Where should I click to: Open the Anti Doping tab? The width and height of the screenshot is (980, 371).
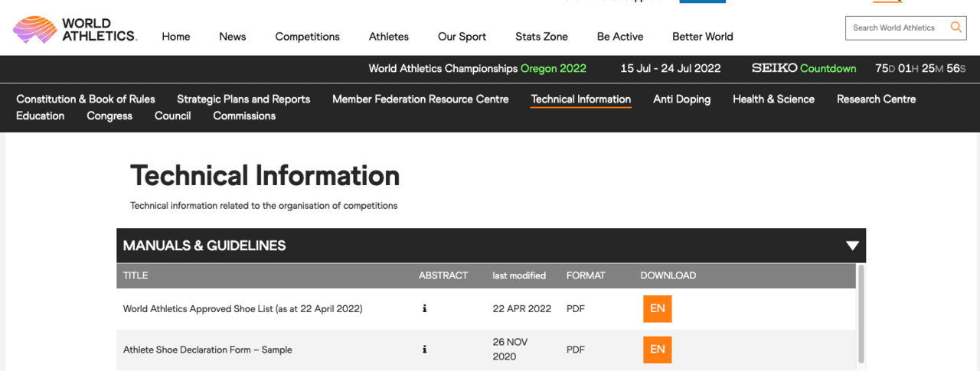click(x=681, y=99)
